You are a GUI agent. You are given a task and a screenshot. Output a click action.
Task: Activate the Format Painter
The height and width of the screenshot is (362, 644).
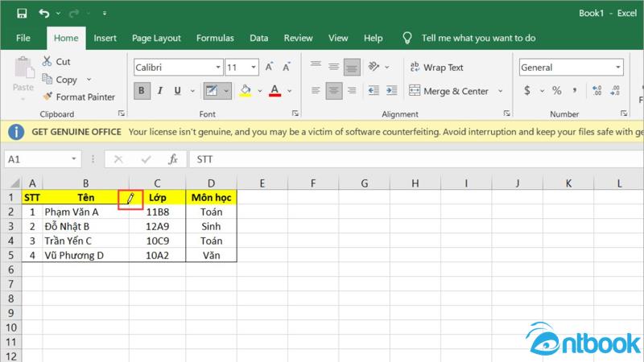pyautogui.click(x=79, y=97)
